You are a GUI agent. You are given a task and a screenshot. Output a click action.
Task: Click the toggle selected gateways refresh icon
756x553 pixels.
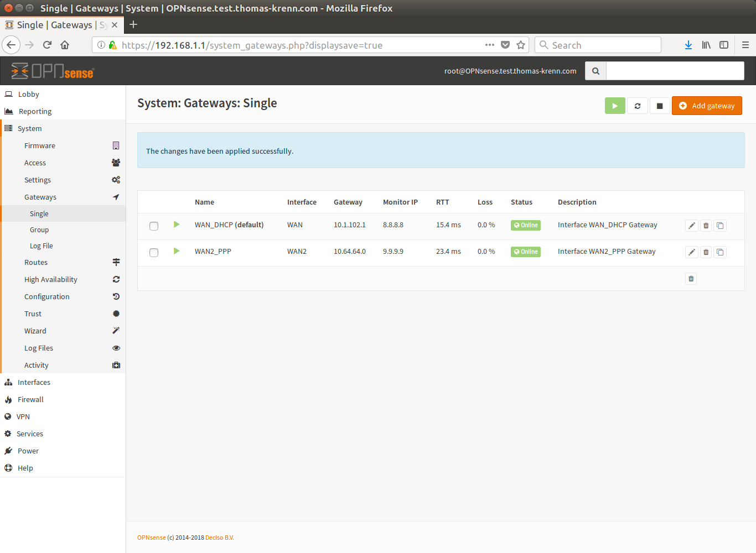click(637, 106)
